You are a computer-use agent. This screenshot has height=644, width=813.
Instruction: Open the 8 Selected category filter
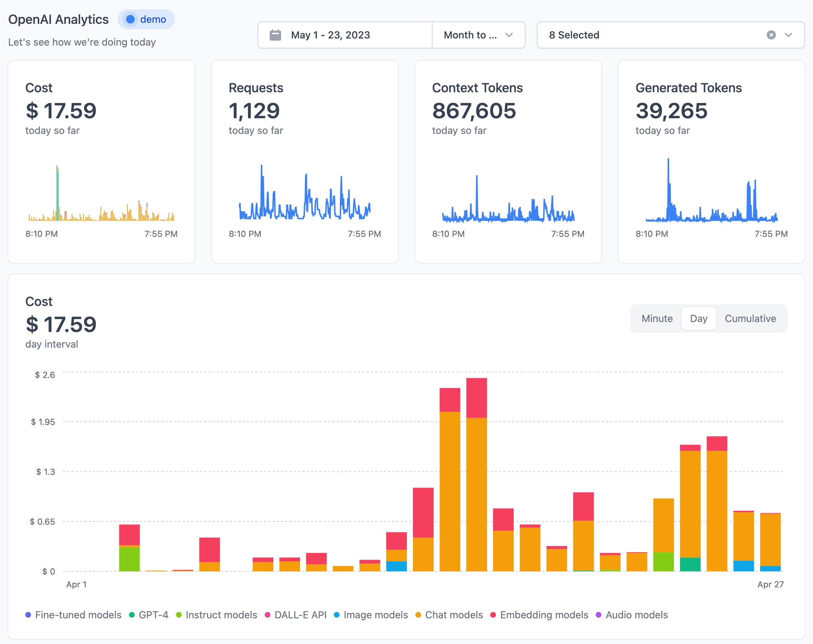point(670,35)
